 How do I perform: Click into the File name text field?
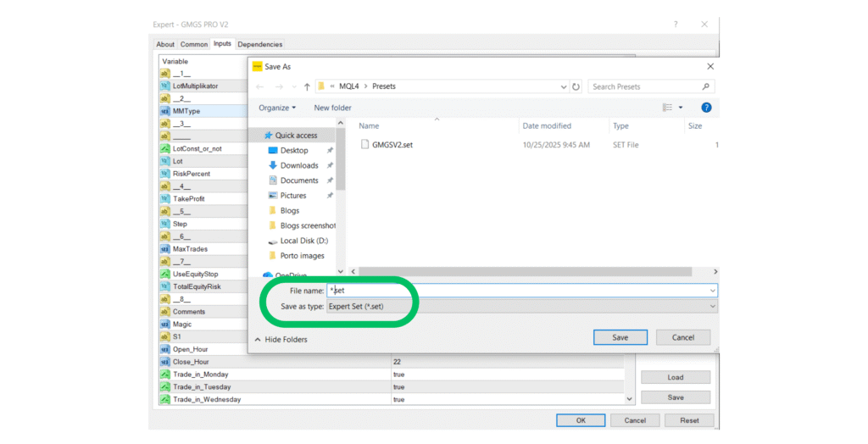click(x=517, y=290)
